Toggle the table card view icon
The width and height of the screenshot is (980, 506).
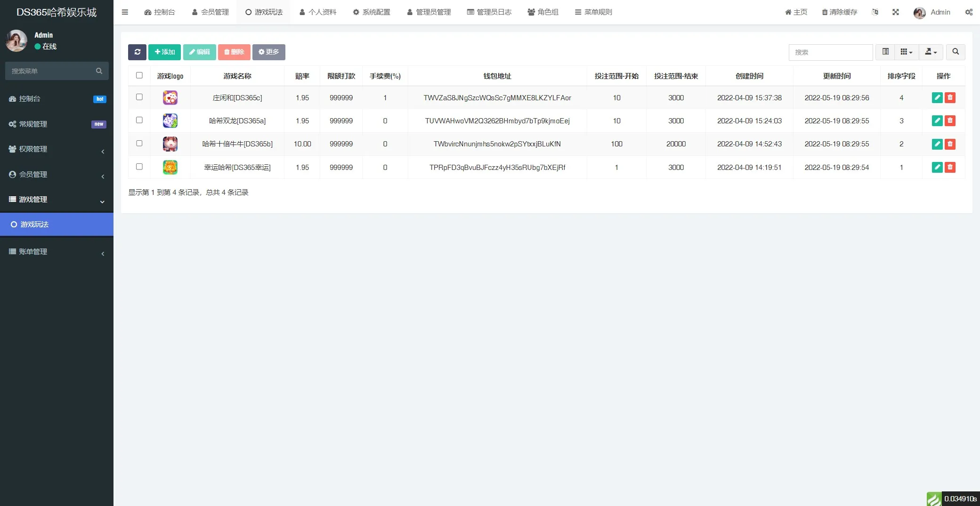point(885,52)
